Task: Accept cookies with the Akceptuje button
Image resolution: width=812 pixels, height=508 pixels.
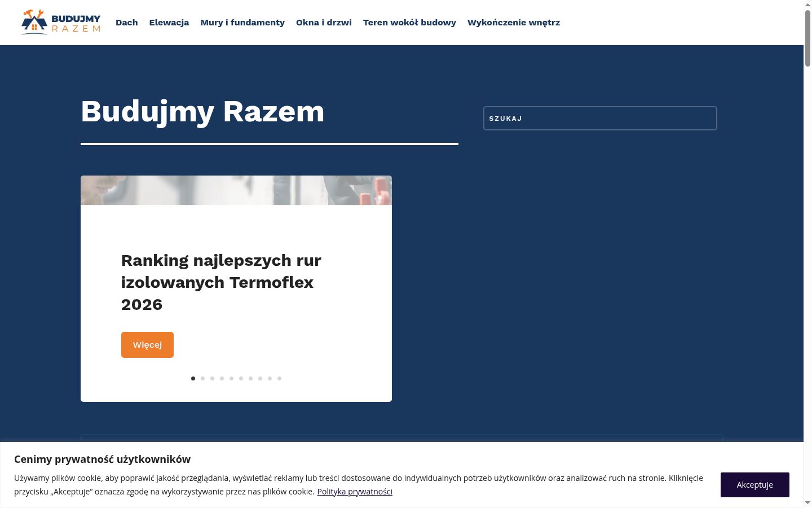Action: (x=754, y=485)
